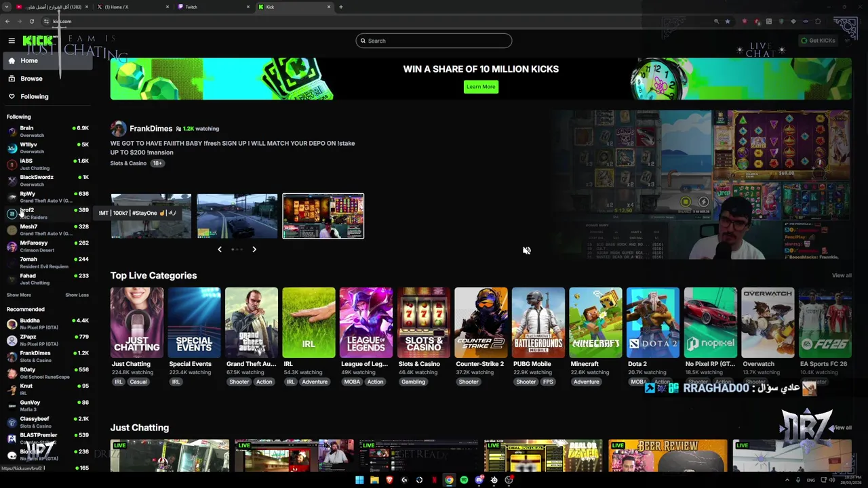
Task: Click View all for Top Live Categories
Action: tap(842, 276)
